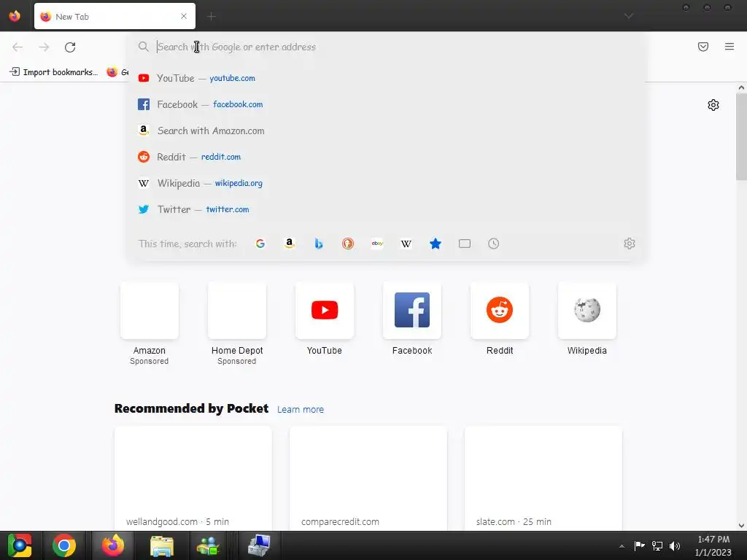The width and height of the screenshot is (747, 560).
Task: Open File Explorer from the taskbar
Action: click(x=162, y=545)
